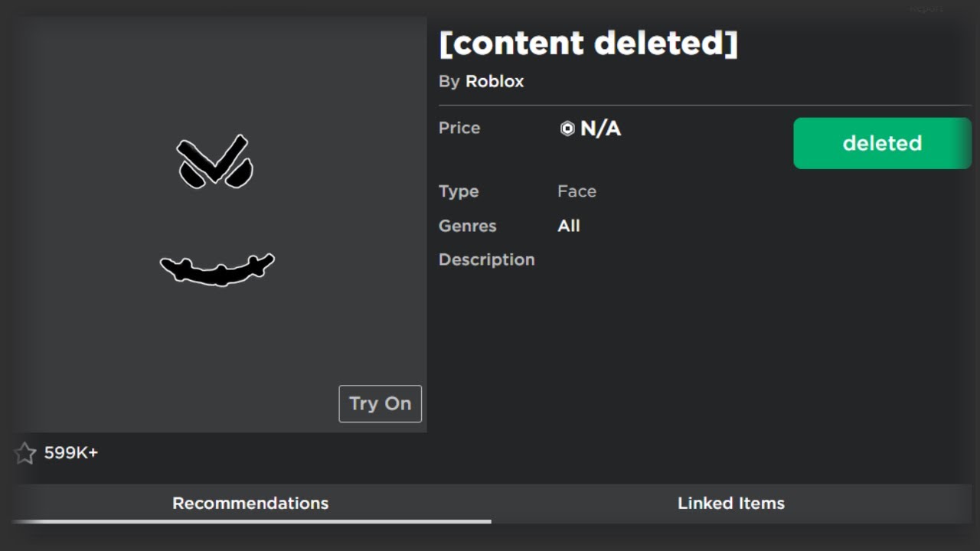Switch to the Recommendations tab

pos(250,503)
